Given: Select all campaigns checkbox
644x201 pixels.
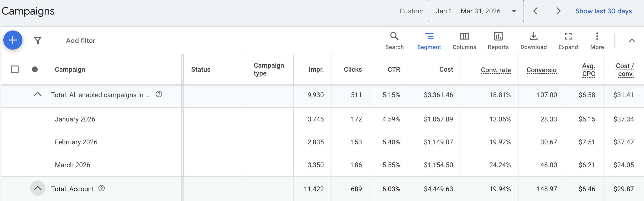Looking at the screenshot, I should coord(15,69).
